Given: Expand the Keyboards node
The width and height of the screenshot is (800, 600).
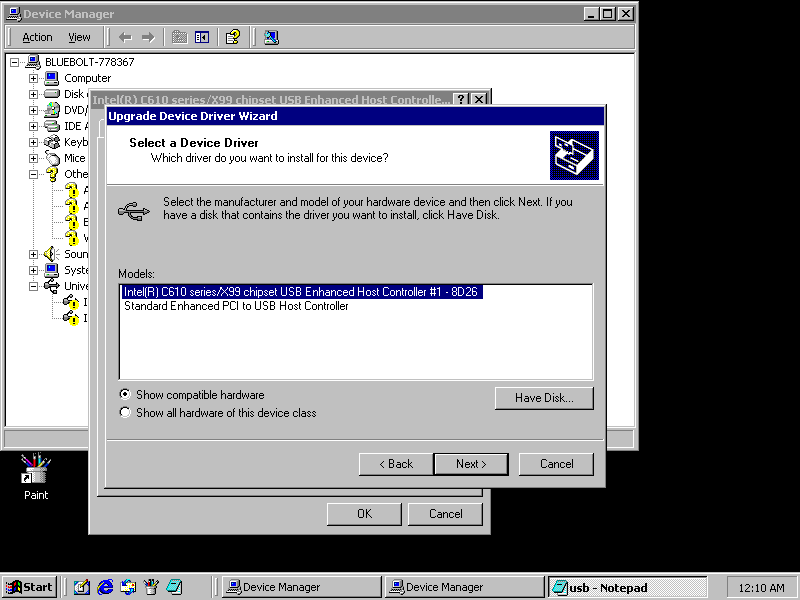Looking at the screenshot, I should [x=33, y=142].
